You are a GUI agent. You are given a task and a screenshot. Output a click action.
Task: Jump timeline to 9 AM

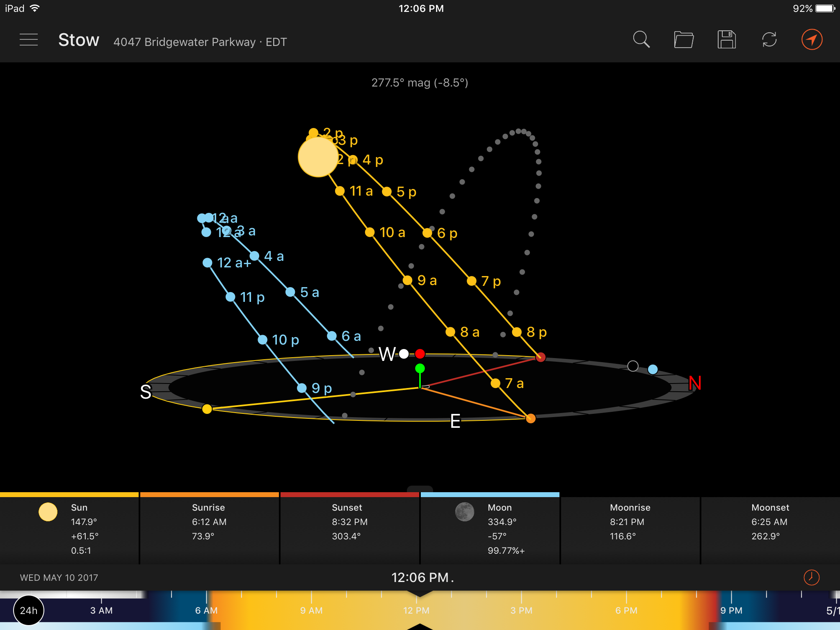pyautogui.click(x=311, y=610)
